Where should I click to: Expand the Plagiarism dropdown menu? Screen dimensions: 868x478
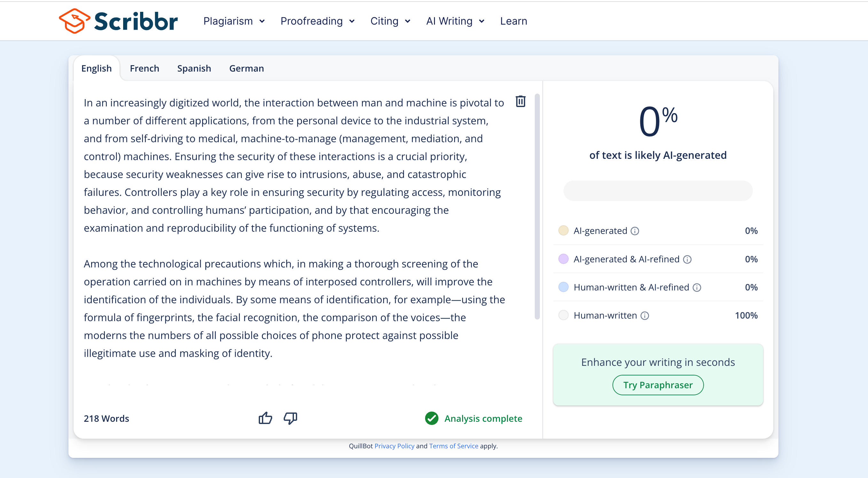234,21
